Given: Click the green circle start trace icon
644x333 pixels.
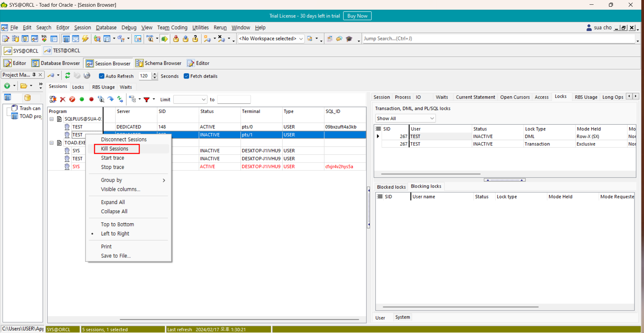Looking at the screenshot, I should click(x=82, y=99).
